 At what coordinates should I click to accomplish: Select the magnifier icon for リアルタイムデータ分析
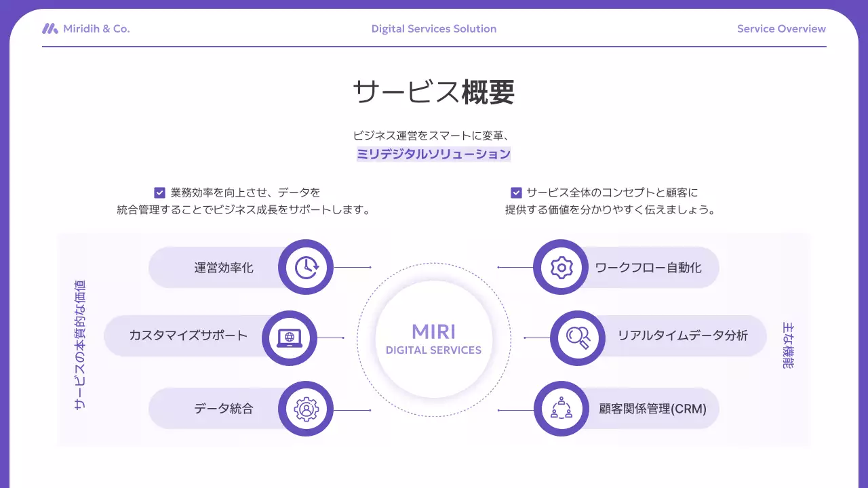click(x=578, y=337)
